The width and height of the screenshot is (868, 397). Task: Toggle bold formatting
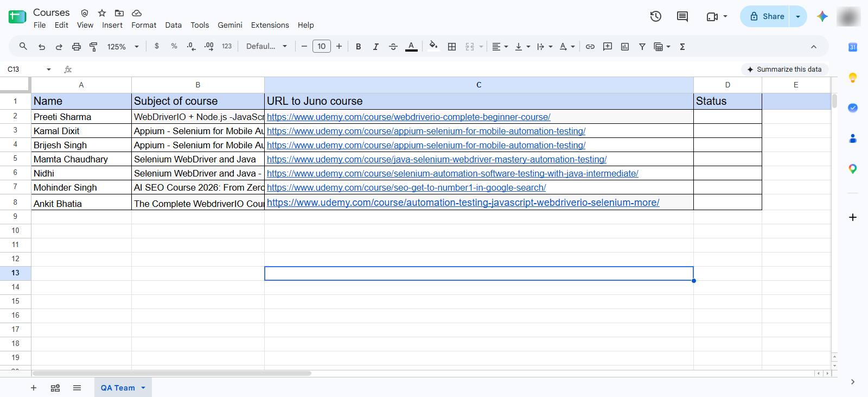tap(358, 47)
